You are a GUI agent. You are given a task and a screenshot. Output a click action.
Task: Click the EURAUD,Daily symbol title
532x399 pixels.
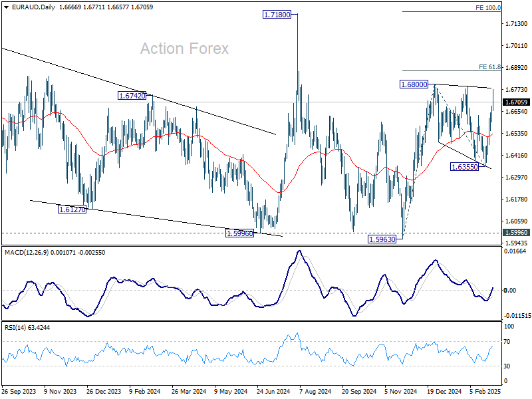click(x=33, y=7)
